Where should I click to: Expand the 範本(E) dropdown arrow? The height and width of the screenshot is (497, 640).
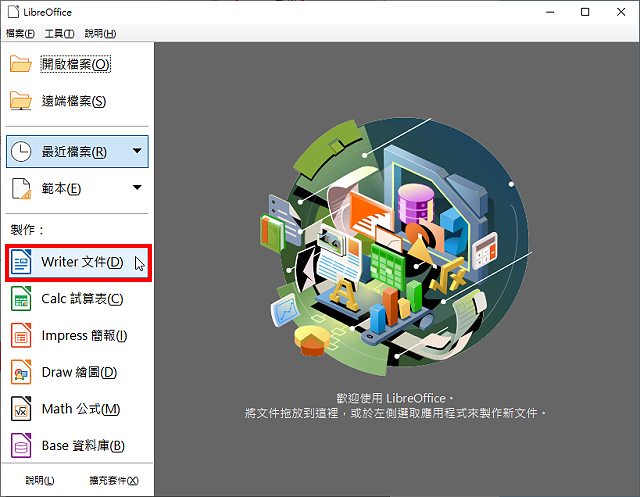click(137, 188)
